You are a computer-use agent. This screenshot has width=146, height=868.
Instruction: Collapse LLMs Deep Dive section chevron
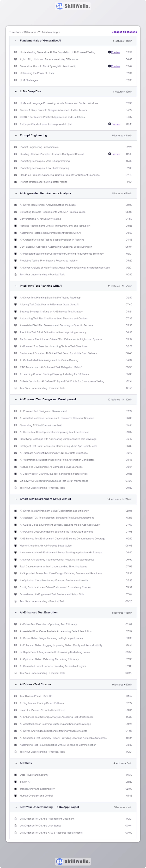[x=16, y=91]
